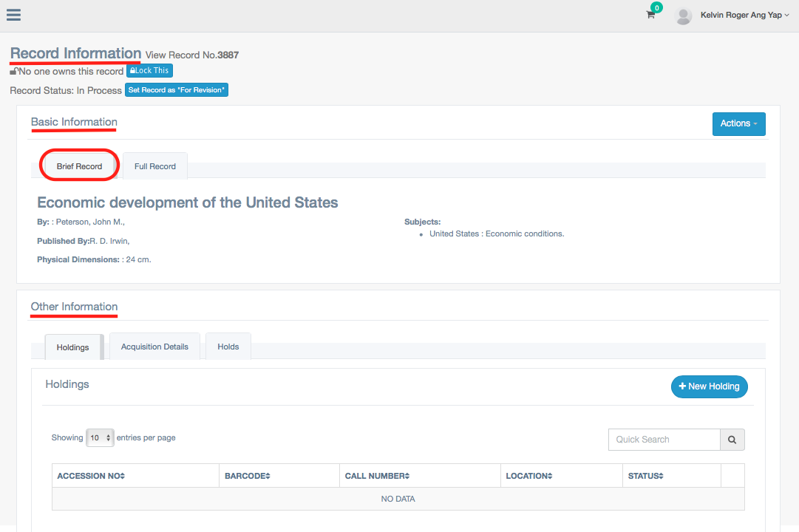The image size is (799, 532).
Task: Switch to the Holds tab
Action: point(228,347)
